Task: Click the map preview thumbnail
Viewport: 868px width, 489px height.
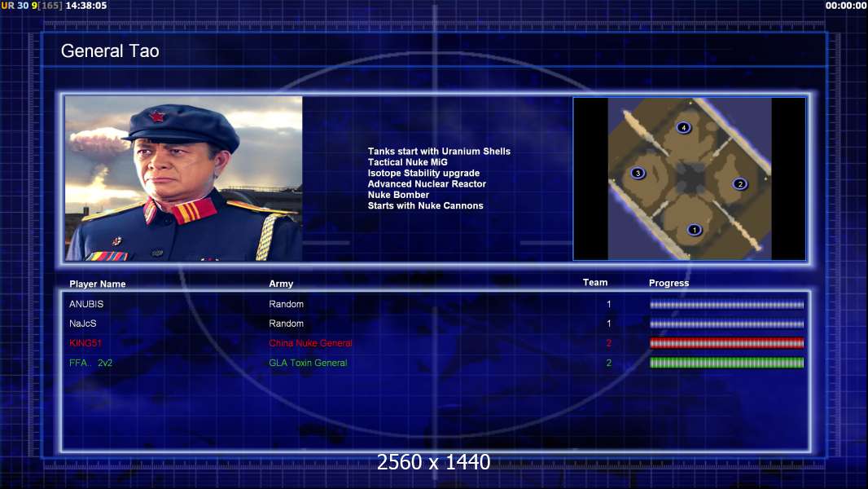Action: click(689, 178)
